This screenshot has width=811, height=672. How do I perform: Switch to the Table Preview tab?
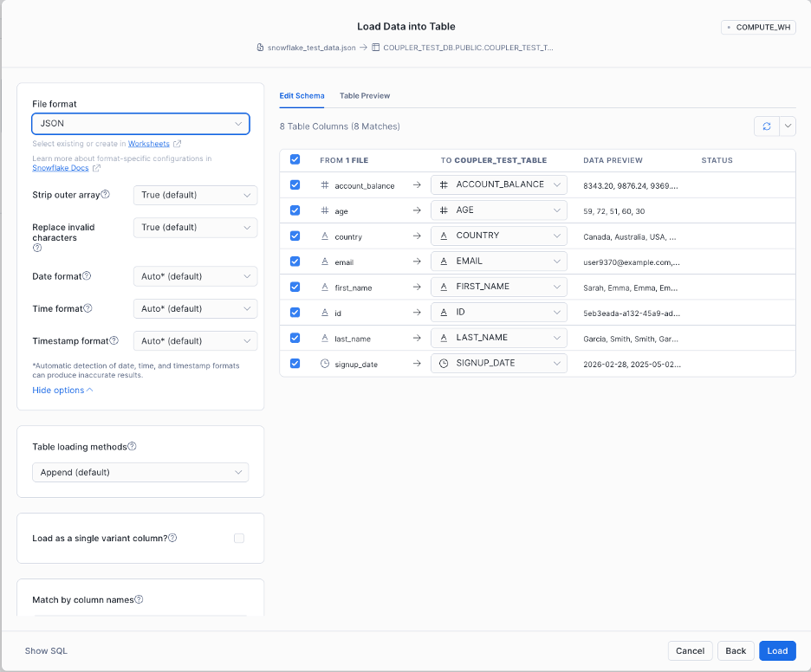[x=365, y=95]
